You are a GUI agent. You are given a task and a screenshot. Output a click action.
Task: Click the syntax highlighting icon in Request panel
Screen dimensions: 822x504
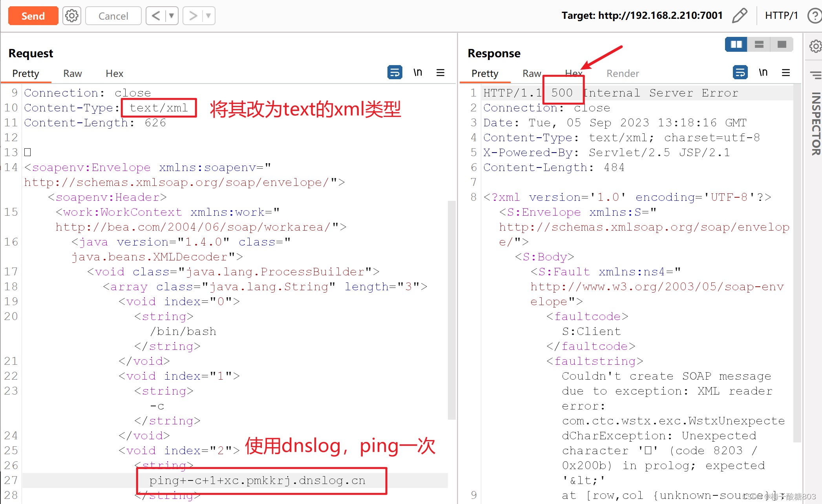395,73
